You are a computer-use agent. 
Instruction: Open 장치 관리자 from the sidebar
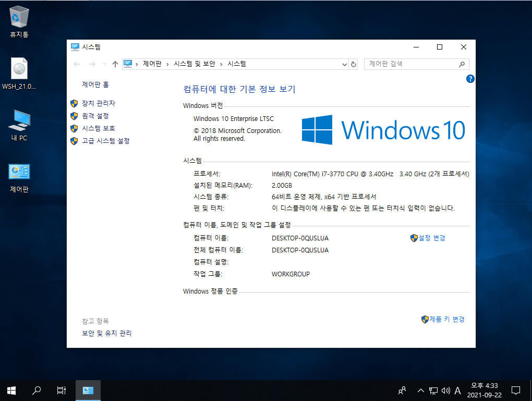(99, 103)
